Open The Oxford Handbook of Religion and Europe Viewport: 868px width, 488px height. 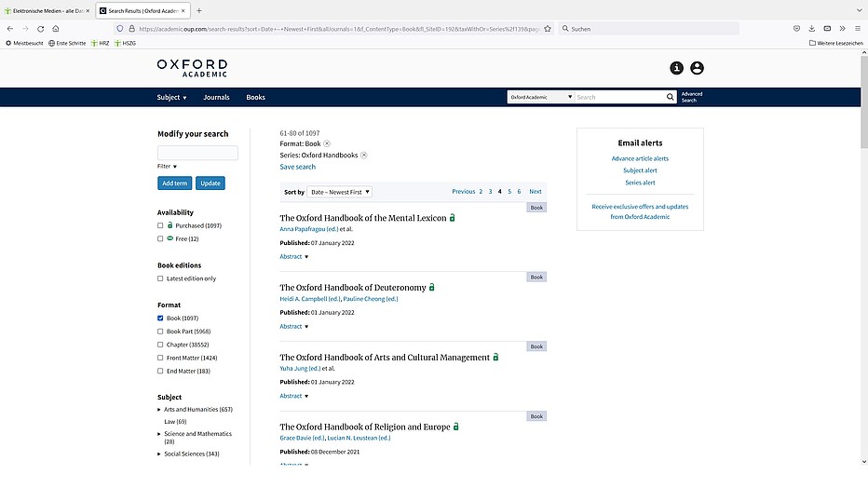(365, 427)
